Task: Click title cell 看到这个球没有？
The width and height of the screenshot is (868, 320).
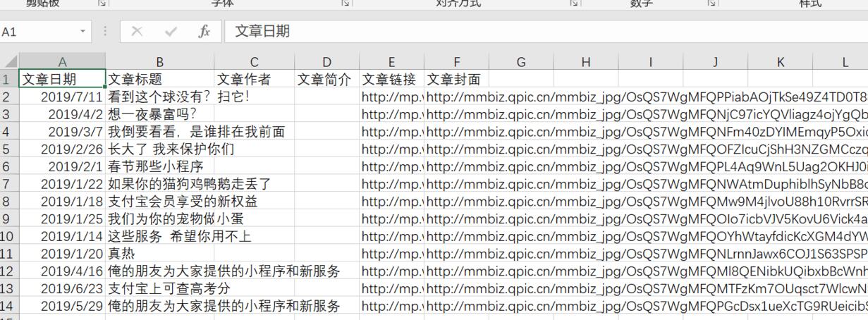Action: [x=160, y=97]
